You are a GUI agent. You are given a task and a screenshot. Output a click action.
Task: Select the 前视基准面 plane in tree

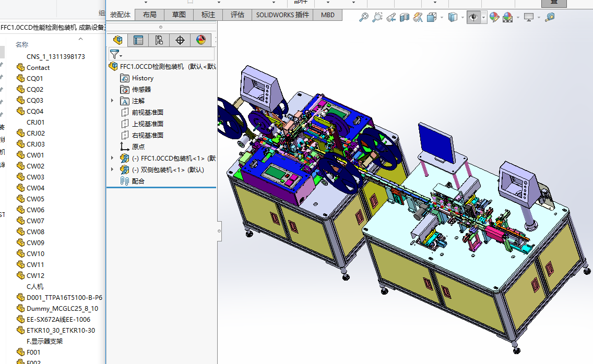point(147,112)
